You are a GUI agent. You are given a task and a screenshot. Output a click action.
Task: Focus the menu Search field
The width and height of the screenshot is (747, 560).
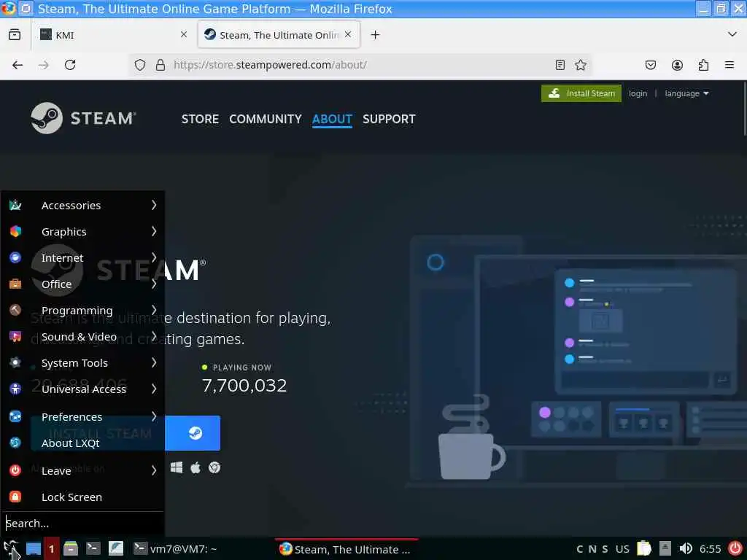click(83, 524)
